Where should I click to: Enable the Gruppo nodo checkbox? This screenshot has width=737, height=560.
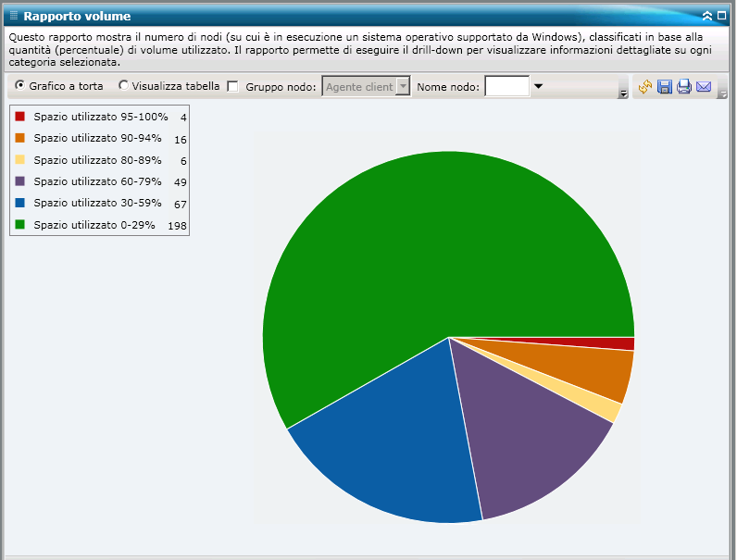coord(232,86)
